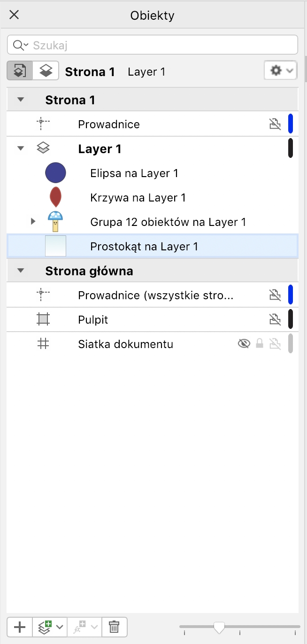Click the trash delete icon
Image resolution: width=307 pixels, height=644 pixels.
[114, 627]
